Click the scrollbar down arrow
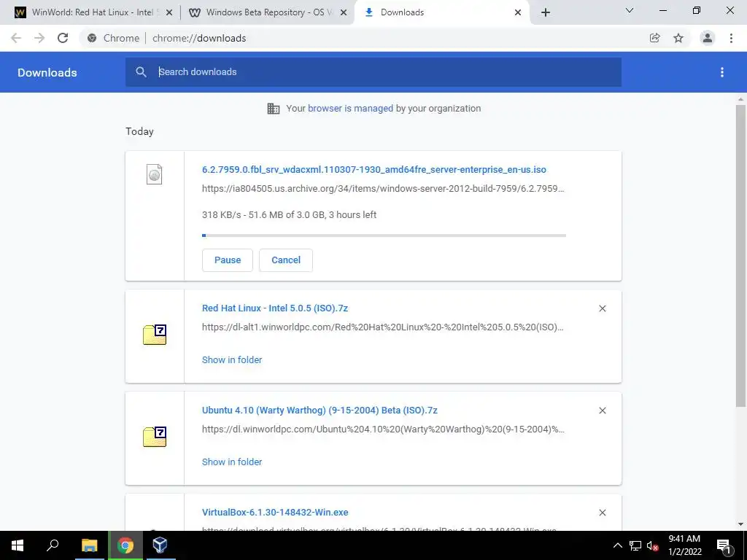 point(740,525)
